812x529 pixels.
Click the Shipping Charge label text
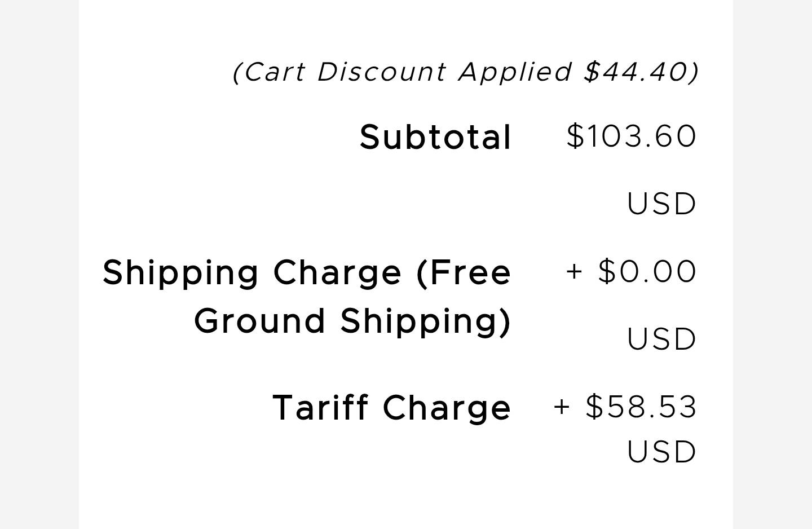point(251,273)
